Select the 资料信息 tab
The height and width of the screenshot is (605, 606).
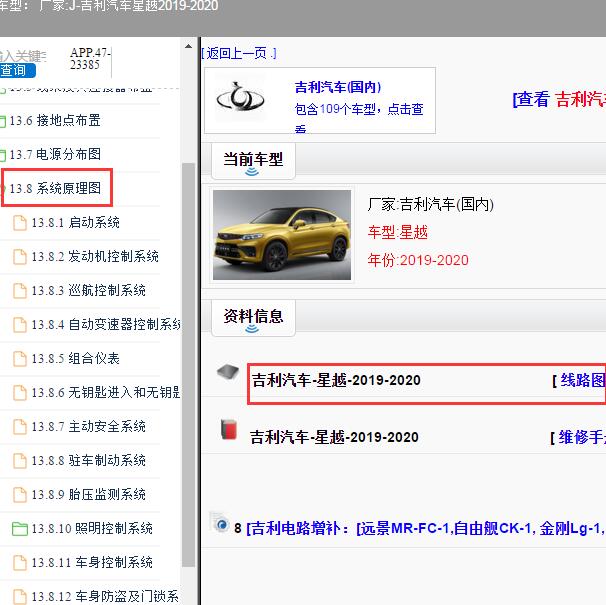[x=254, y=318]
